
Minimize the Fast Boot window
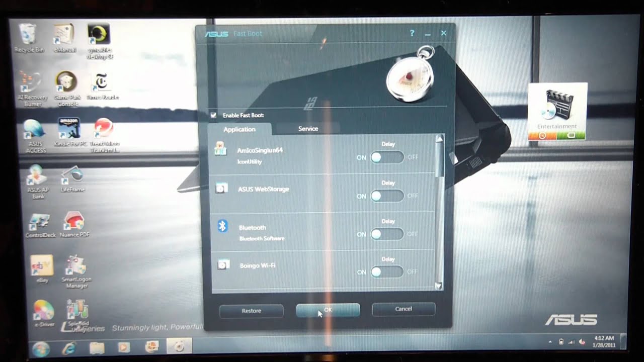428,34
